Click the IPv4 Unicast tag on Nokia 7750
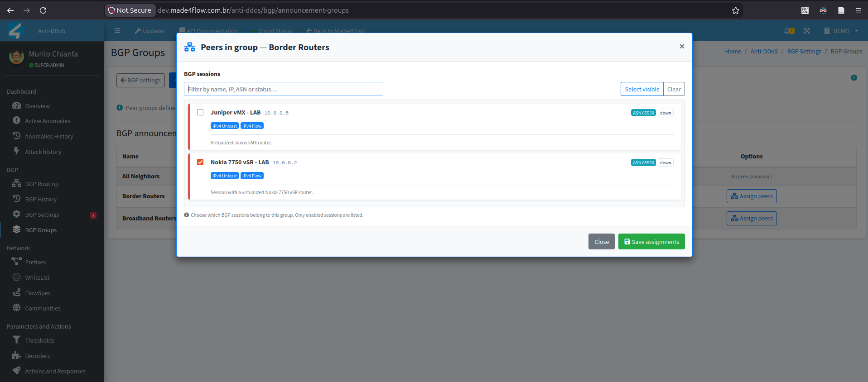 225,176
